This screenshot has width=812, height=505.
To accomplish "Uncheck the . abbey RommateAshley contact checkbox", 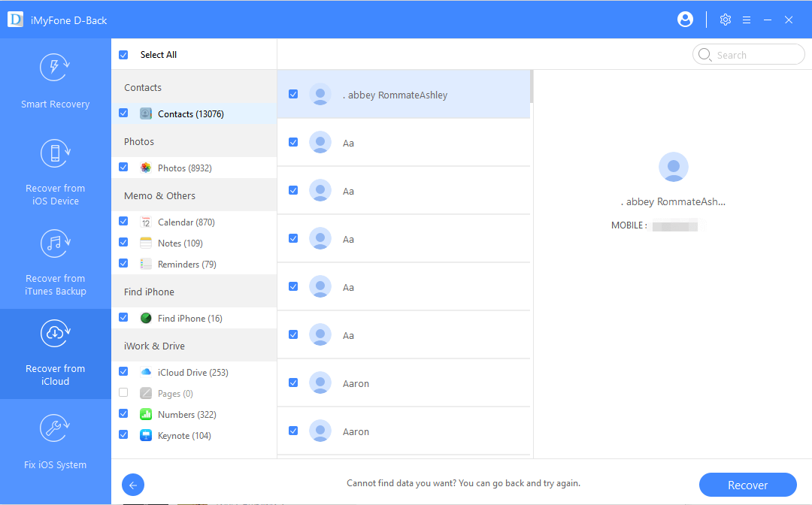I will (x=293, y=94).
